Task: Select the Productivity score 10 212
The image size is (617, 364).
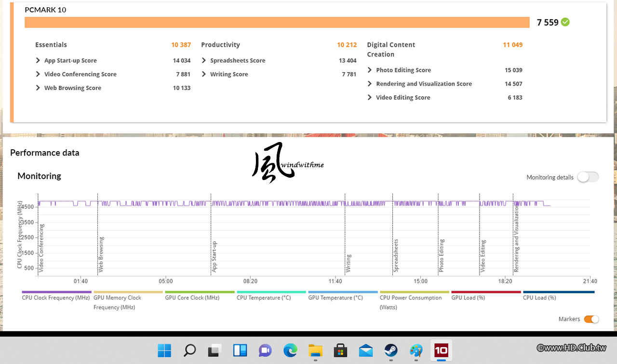Action: click(347, 45)
